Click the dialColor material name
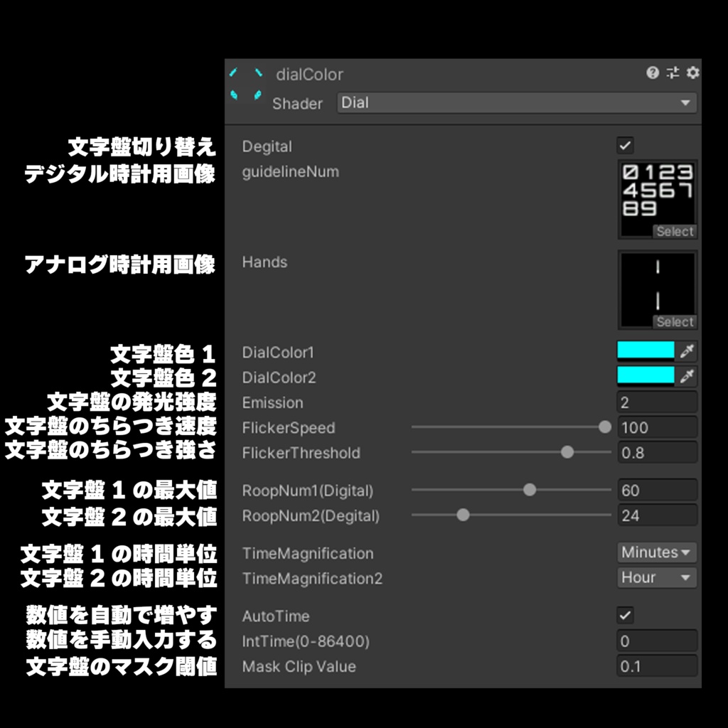The image size is (728, 728). [309, 74]
